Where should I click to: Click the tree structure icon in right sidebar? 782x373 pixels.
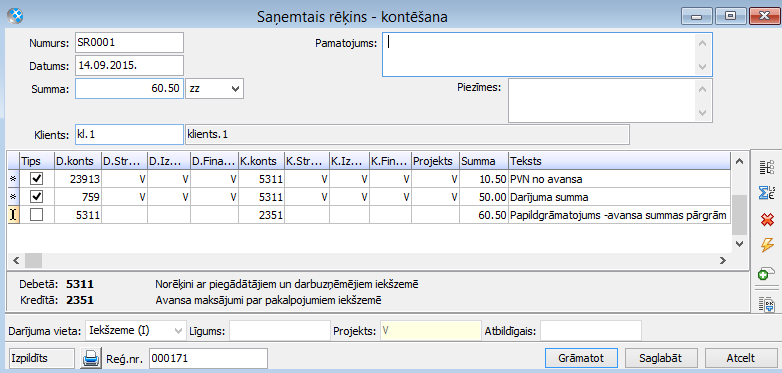pos(766,168)
